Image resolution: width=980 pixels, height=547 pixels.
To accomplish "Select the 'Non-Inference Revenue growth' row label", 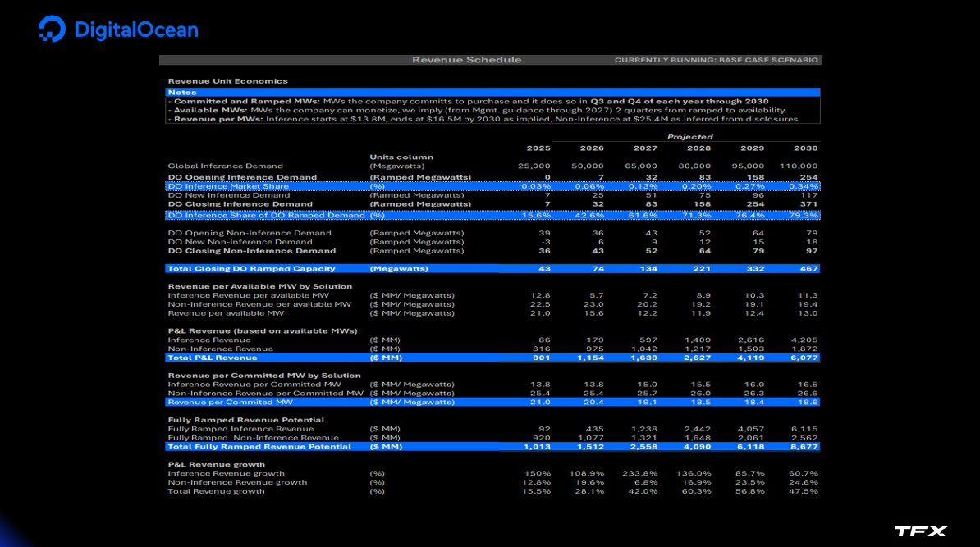I will (x=237, y=483).
